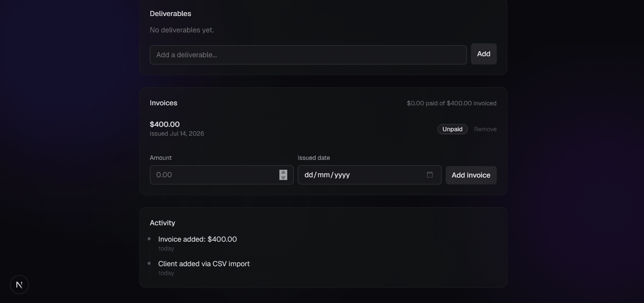This screenshot has height=303, width=644.
Task: Open the Next.js dev tools badge
Action: click(x=19, y=285)
